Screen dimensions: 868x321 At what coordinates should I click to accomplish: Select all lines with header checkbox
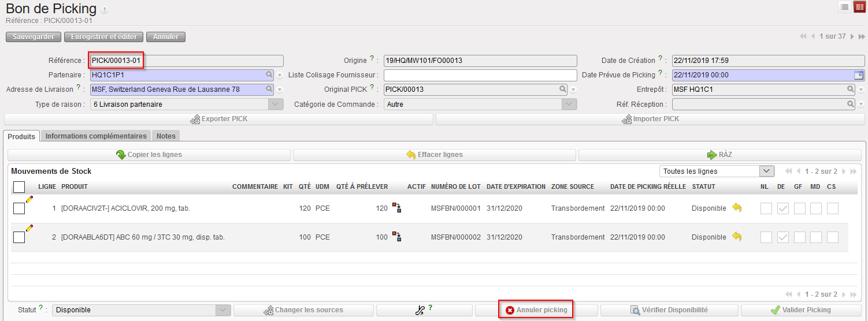(x=19, y=187)
